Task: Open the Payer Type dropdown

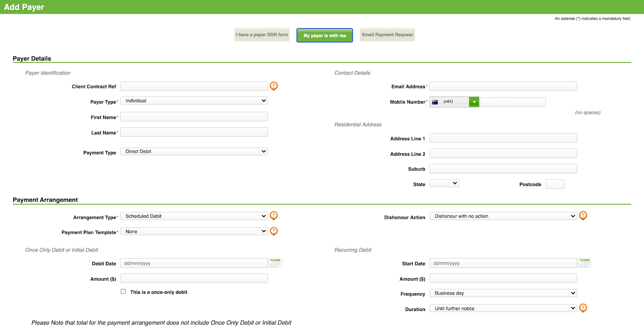Action: 194,101
